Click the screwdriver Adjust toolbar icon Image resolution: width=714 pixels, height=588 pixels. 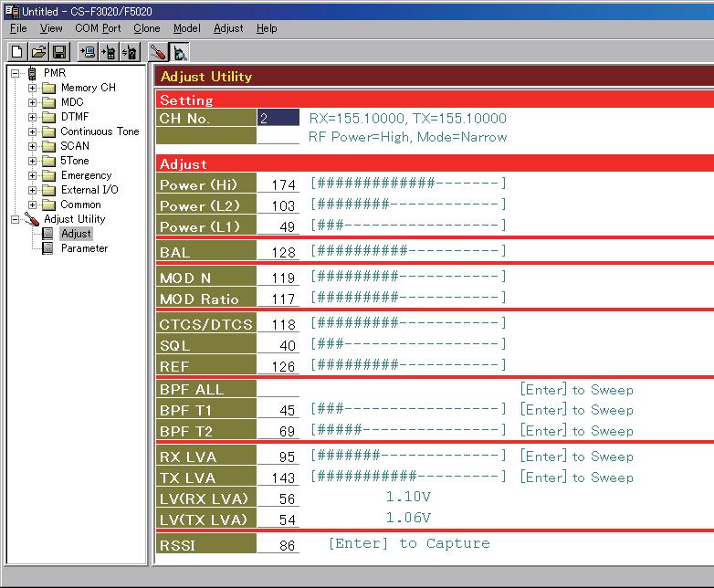click(x=159, y=52)
